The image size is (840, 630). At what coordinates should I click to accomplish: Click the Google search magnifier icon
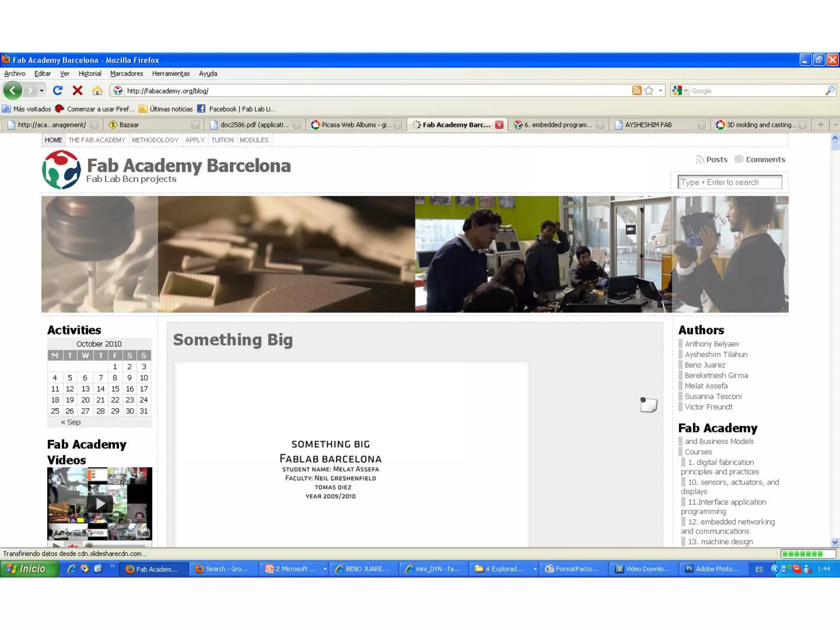pyautogui.click(x=829, y=91)
